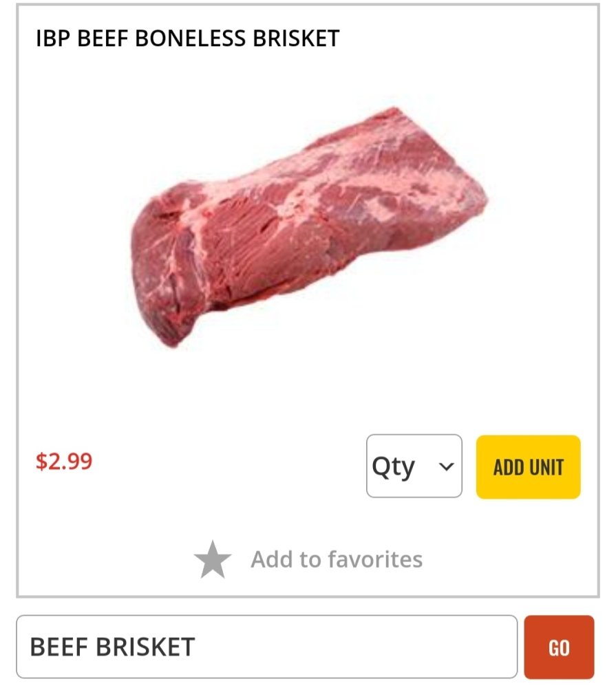The height and width of the screenshot is (688, 616).
Task: Click the chevron arrow in Qty selector
Action: pos(446,466)
